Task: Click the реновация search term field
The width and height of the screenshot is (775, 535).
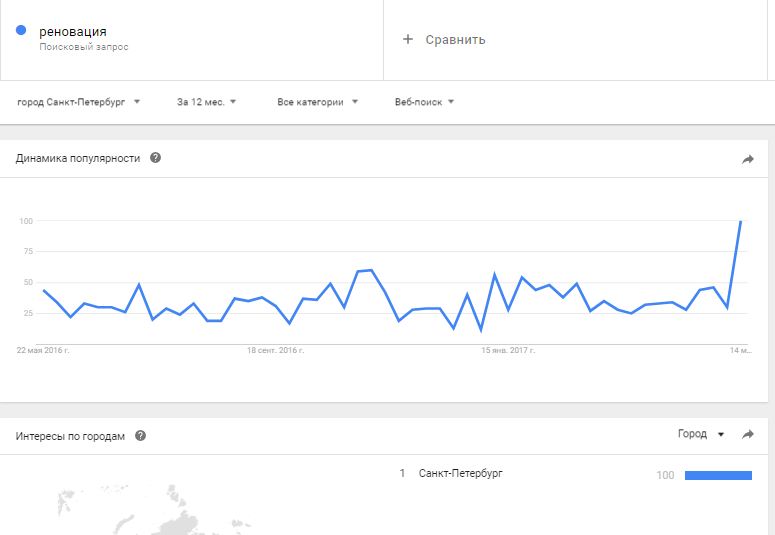Action: pyautogui.click(x=73, y=32)
